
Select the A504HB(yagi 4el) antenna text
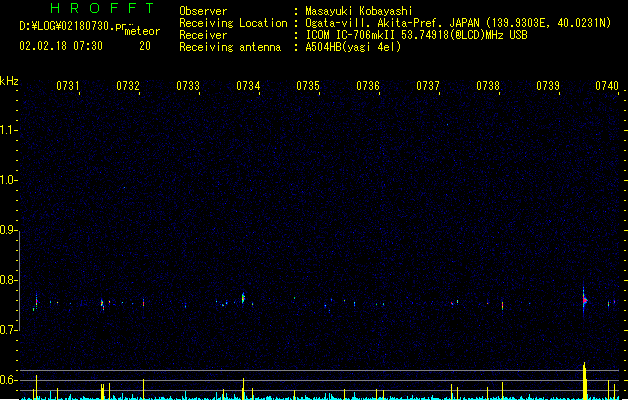[353, 47]
